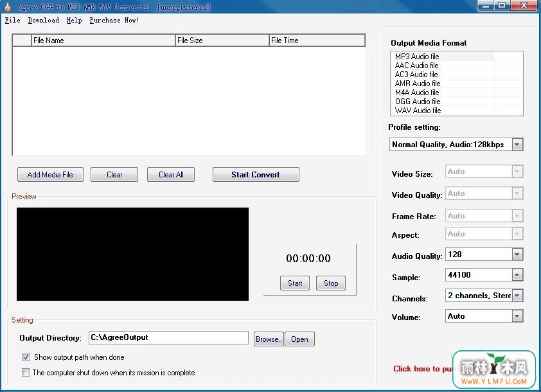Viewport: 541px width, 392px height.
Task: Click the Add Media File button
Action: pyautogui.click(x=50, y=175)
